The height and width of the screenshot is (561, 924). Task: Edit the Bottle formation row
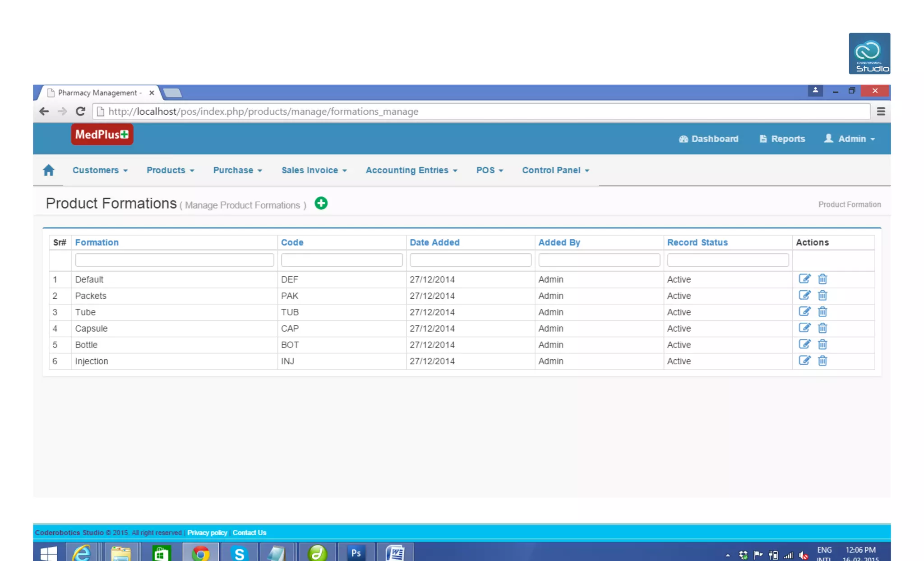(804, 344)
